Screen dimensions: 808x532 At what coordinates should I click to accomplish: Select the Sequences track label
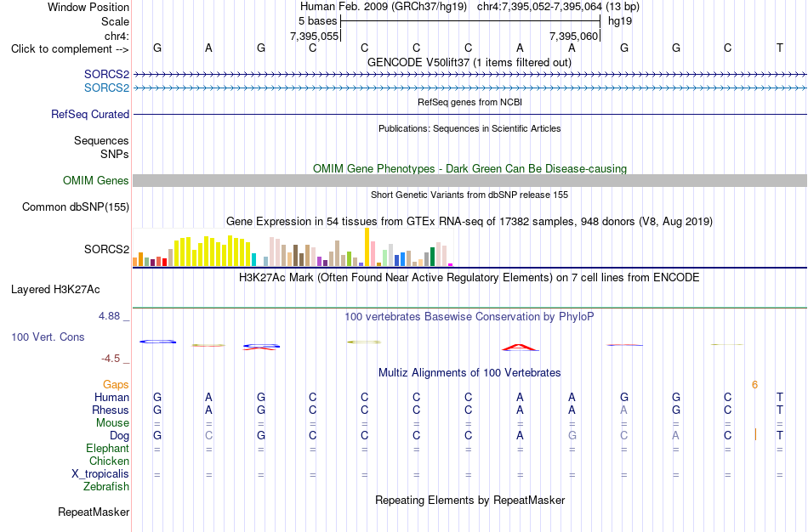pyautogui.click(x=101, y=140)
